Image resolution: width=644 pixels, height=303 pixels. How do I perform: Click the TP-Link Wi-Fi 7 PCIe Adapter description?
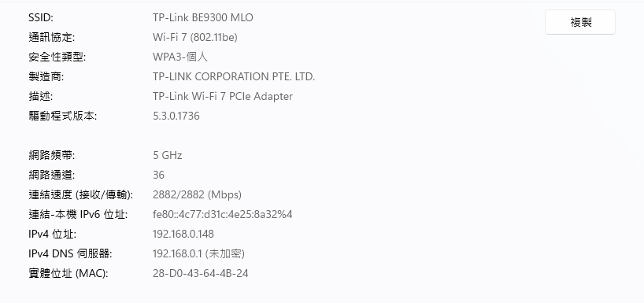pos(223,97)
